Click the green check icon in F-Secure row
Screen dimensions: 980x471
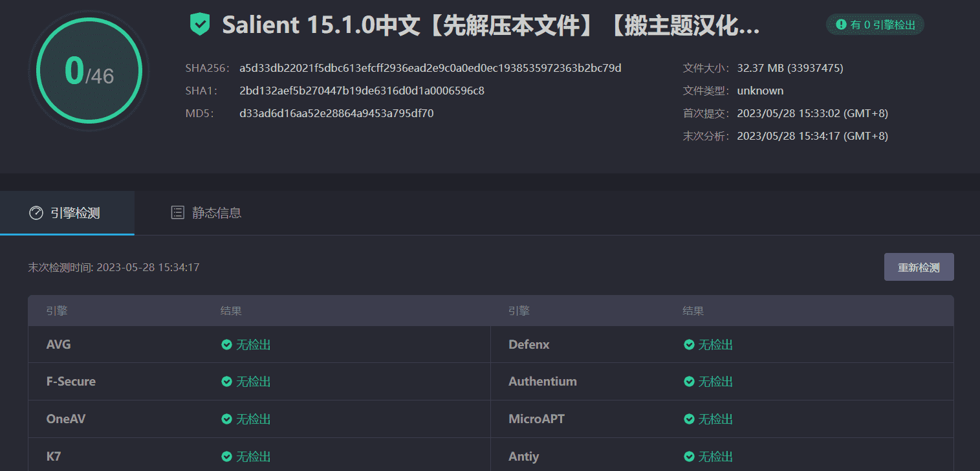point(226,382)
